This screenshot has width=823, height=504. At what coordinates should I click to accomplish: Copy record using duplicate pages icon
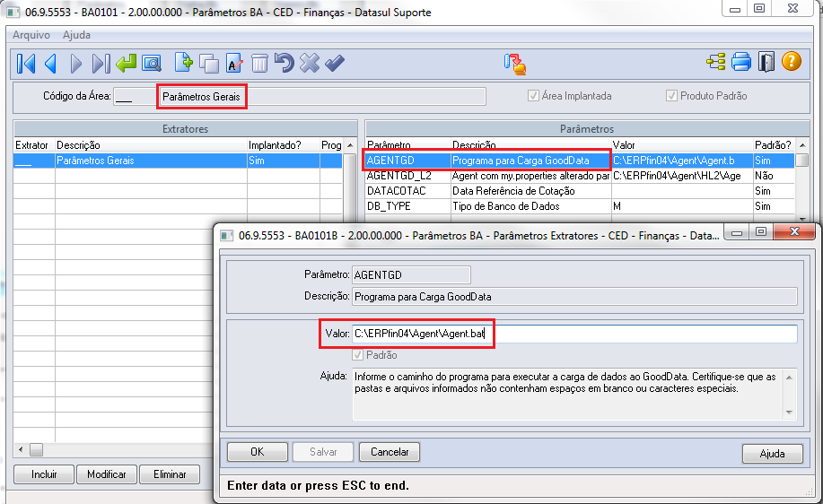click(x=209, y=64)
